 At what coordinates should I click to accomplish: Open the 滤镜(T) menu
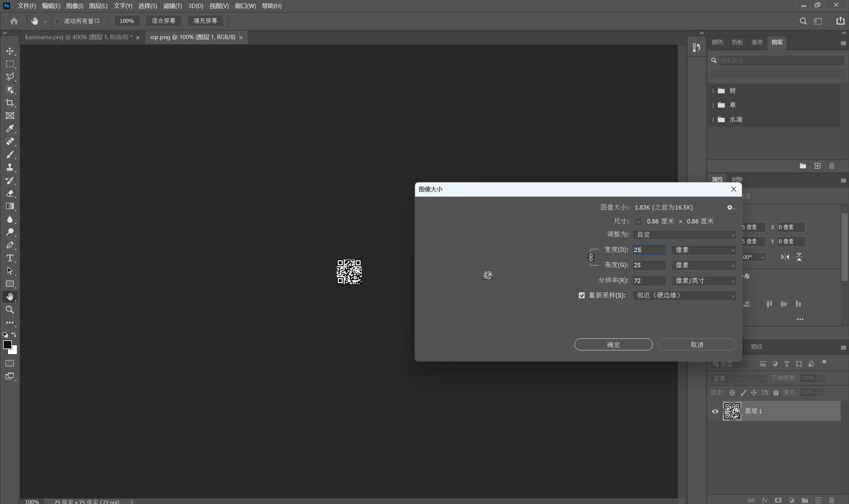(x=172, y=6)
